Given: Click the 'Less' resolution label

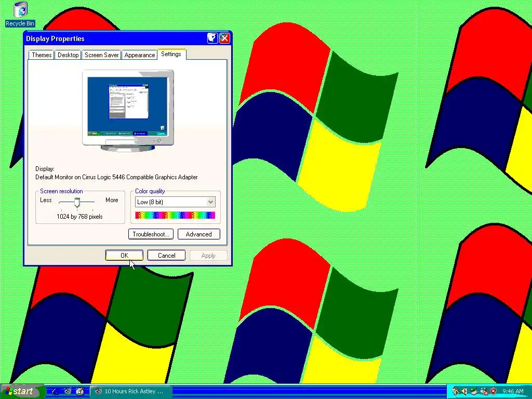Looking at the screenshot, I should click(46, 200).
